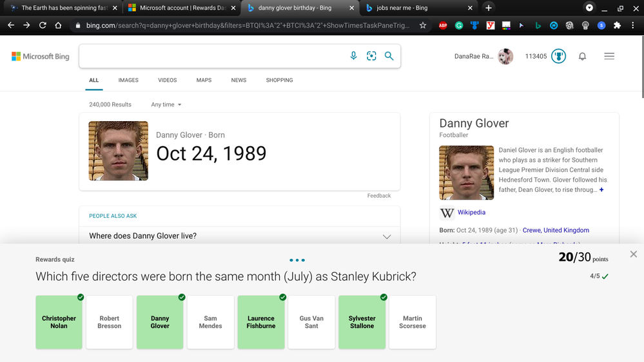Click the tab search dropdown circle
The height and width of the screenshot is (362, 644).
point(589,8)
